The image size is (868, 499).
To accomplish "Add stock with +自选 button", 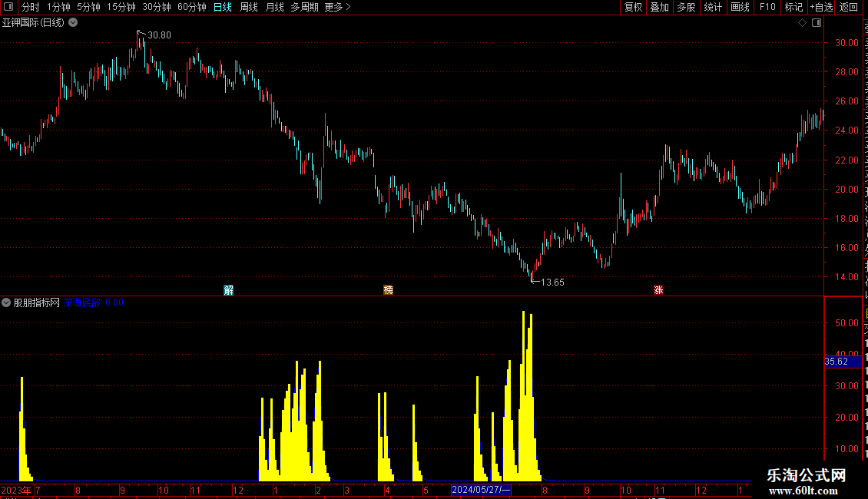I will (x=821, y=7).
